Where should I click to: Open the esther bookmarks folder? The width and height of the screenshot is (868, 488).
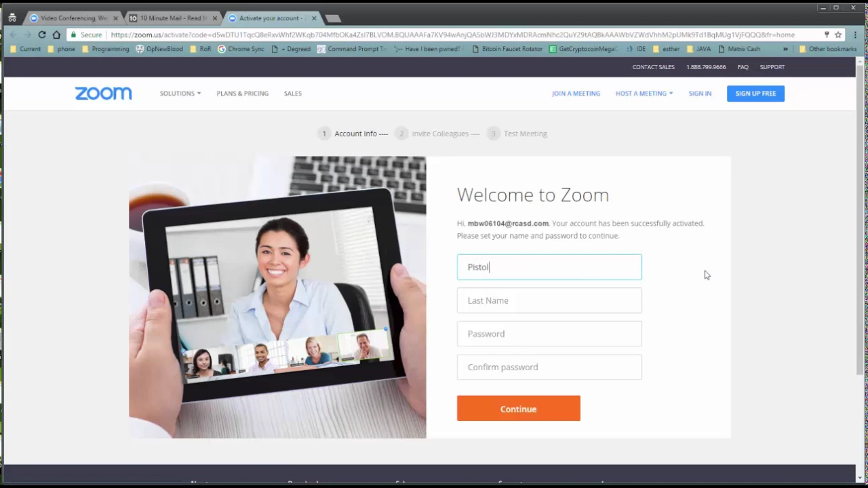click(666, 49)
